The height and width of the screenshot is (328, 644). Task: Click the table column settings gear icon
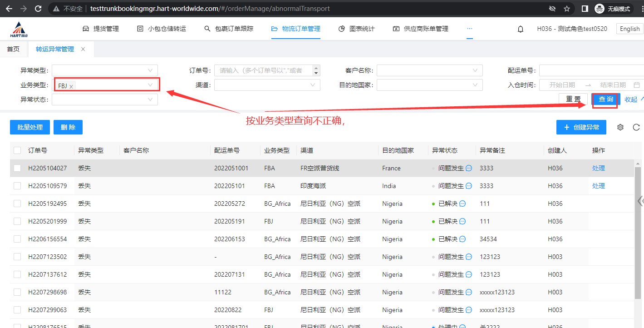pos(620,127)
